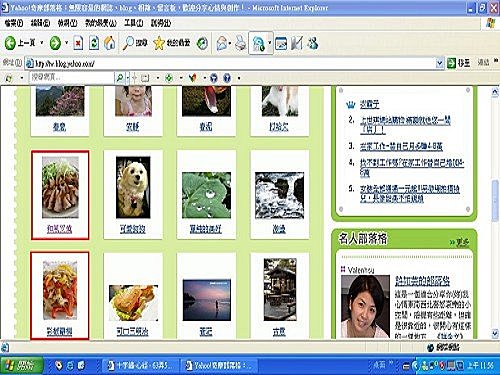This screenshot has height=375, width=500.
Task: Click the page icon inside the address bar
Action: [x=30, y=63]
